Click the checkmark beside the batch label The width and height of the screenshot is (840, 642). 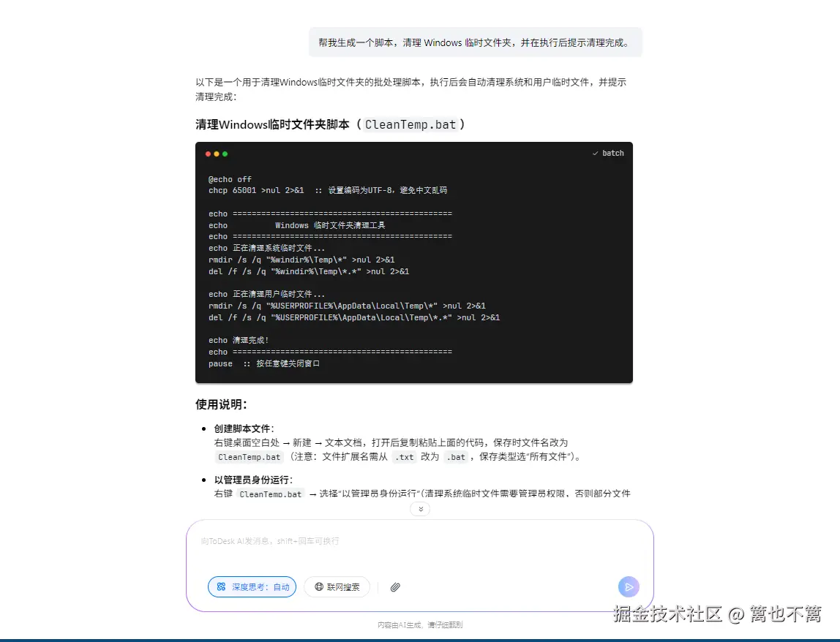coord(595,154)
